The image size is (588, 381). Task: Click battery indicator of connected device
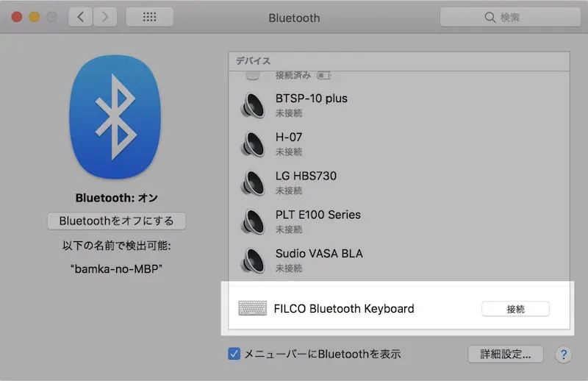tap(324, 76)
